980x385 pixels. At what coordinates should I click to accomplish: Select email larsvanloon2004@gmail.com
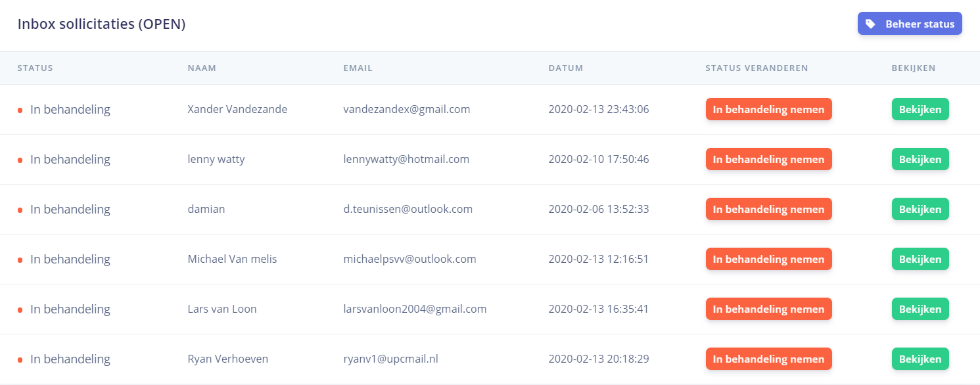click(x=415, y=309)
